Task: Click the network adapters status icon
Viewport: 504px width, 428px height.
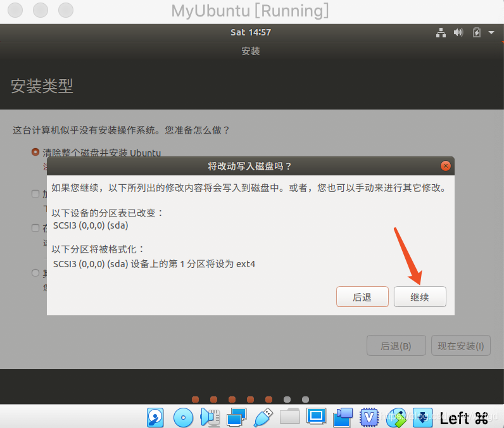Action: point(236,417)
